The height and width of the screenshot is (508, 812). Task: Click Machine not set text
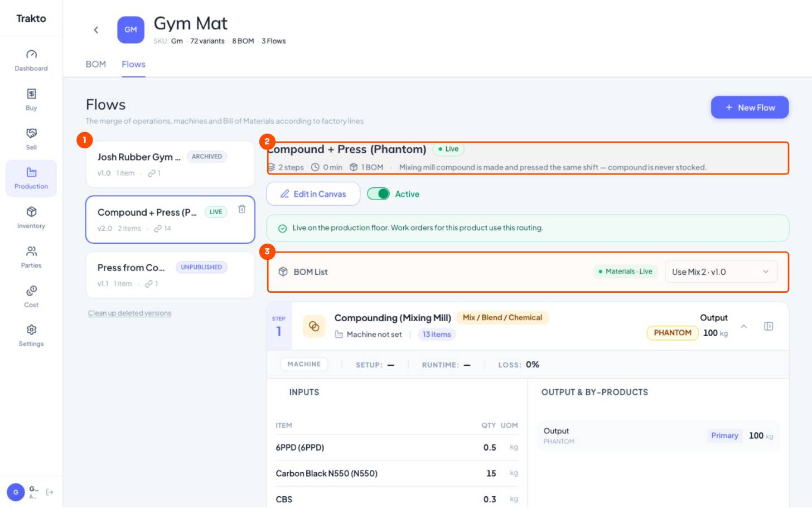(374, 335)
